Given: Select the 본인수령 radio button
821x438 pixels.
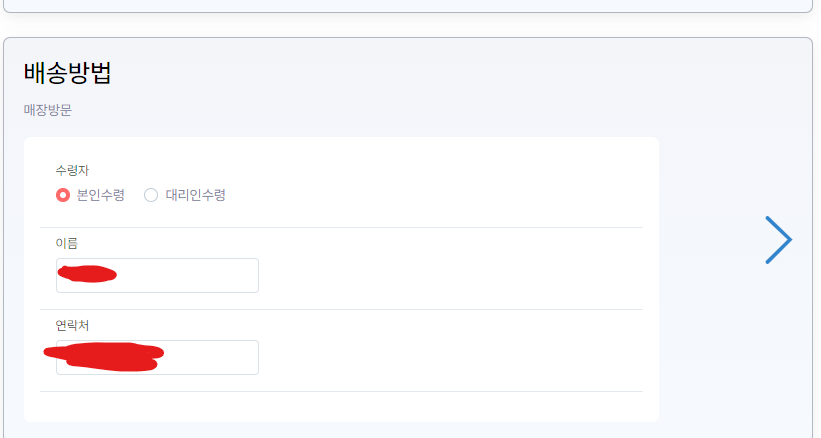Looking at the screenshot, I should pos(63,195).
